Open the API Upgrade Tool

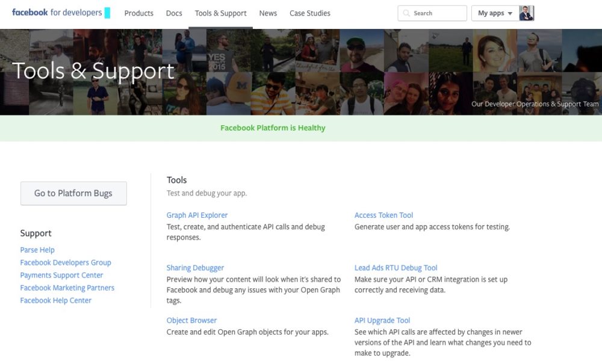click(x=382, y=320)
